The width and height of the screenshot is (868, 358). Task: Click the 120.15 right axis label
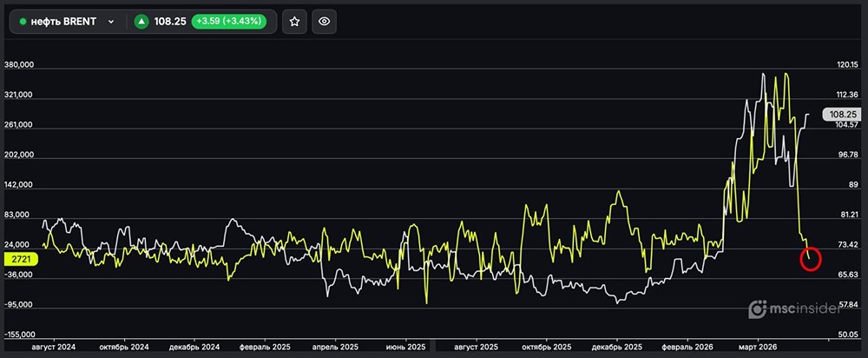[847, 65]
